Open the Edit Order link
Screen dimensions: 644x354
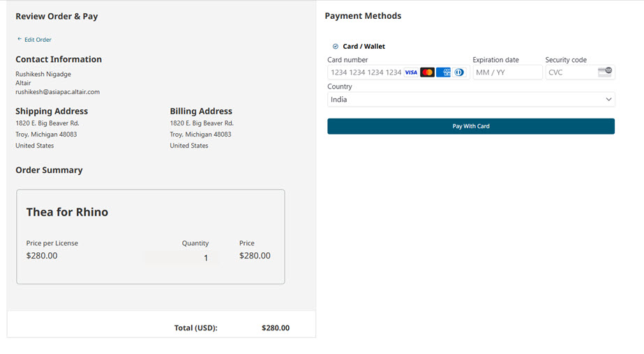coord(38,40)
